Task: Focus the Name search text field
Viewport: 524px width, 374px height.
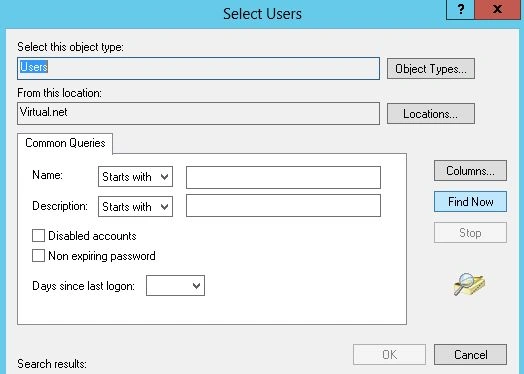Action: click(x=283, y=177)
